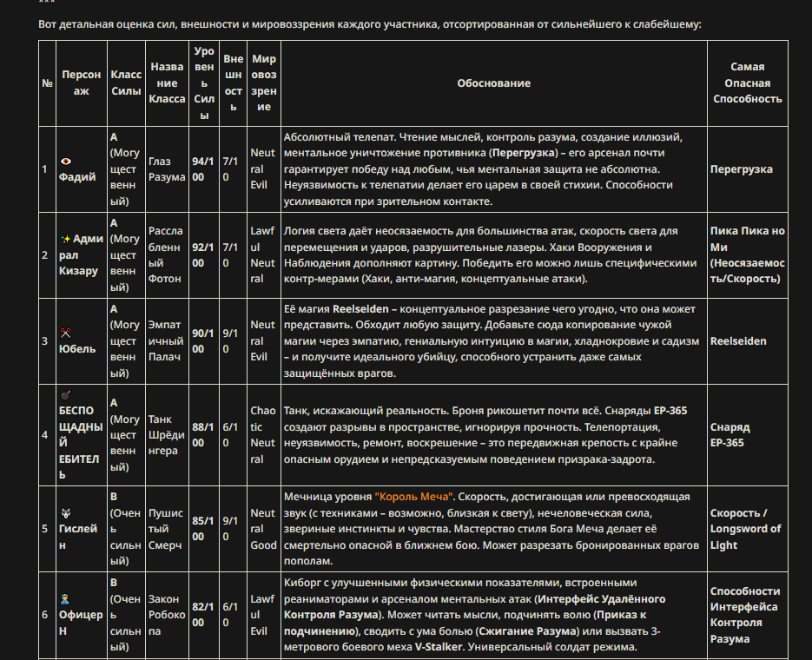Viewport: 812px width, 660px height.
Task: Click the orange text 'Король Меча'
Action: click(413, 497)
